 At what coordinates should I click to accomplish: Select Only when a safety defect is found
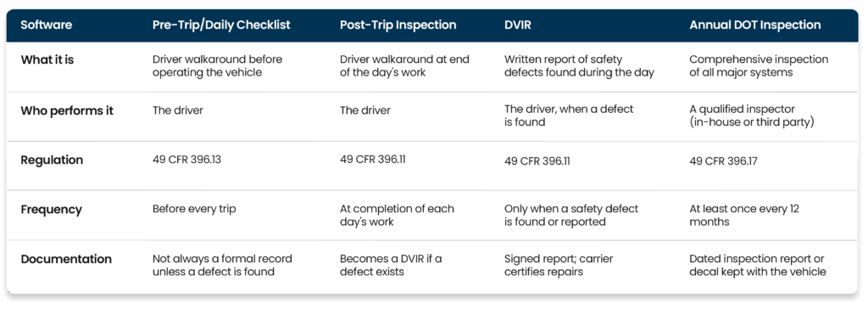coord(571,216)
